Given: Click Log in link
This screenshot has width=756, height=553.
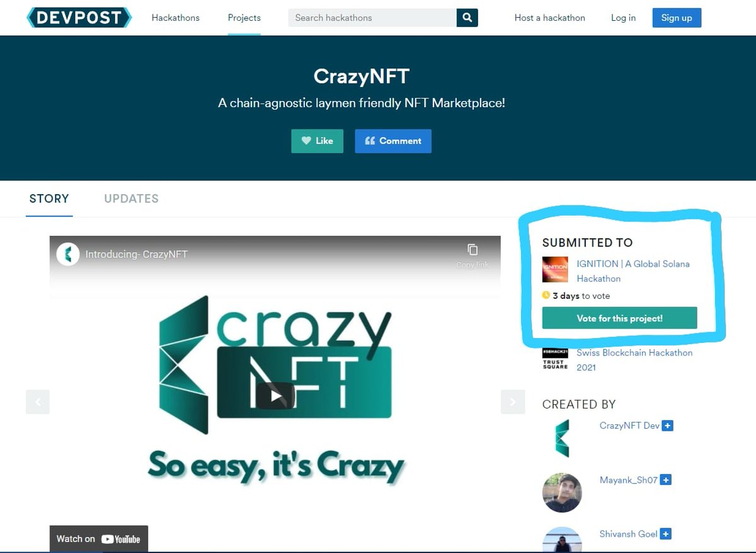Looking at the screenshot, I should click(x=623, y=18).
